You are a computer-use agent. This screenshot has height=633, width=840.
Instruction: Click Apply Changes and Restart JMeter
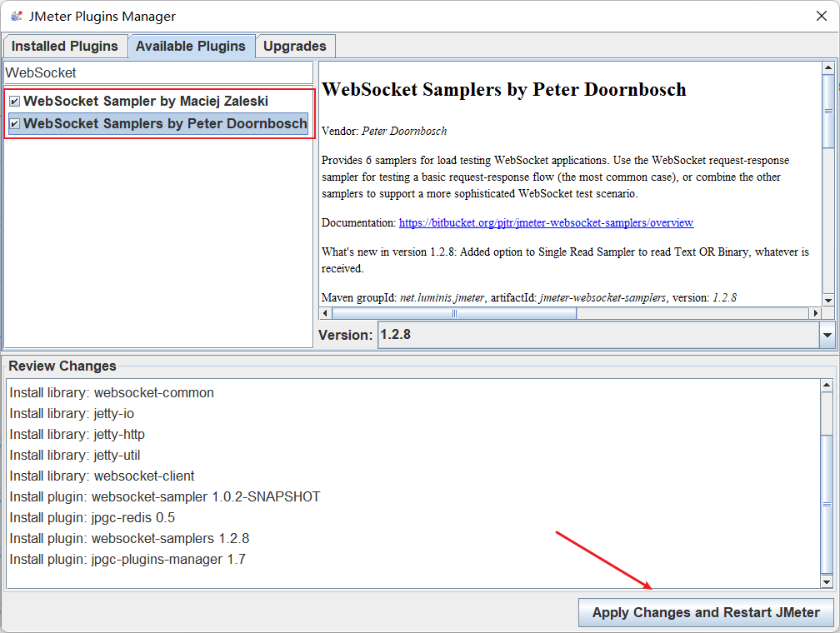click(x=706, y=613)
